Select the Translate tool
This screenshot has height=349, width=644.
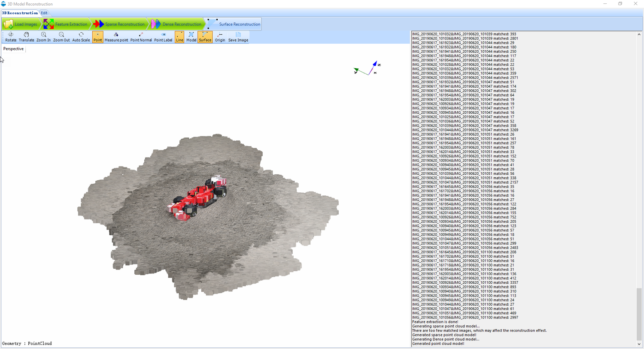26,36
